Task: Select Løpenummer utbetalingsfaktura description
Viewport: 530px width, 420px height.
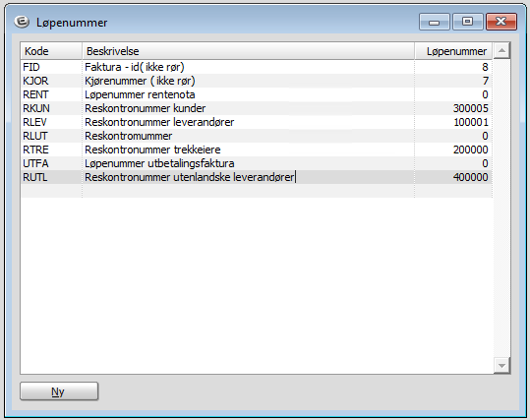Action: click(x=248, y=163)
